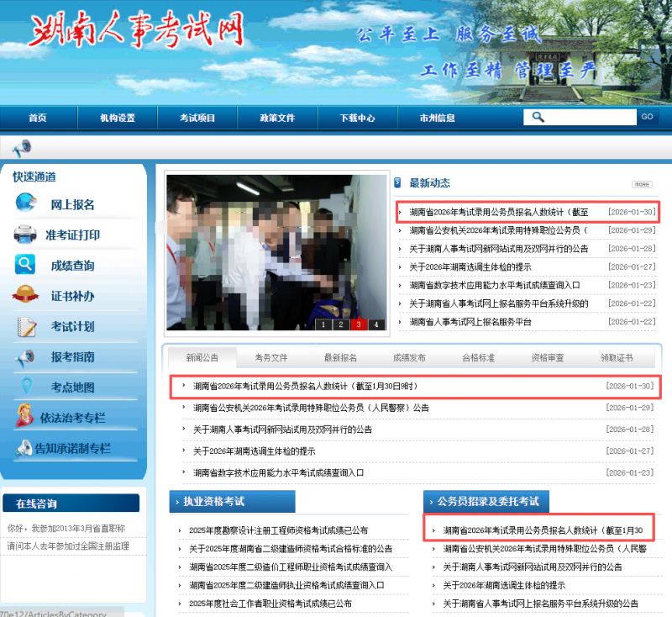Click the carousel news photo
672x617 pixels.
coord(276,252)
